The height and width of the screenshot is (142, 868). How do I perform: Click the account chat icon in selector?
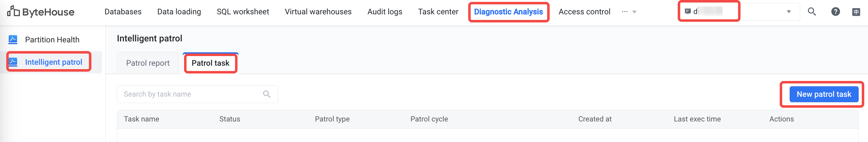(x=688, y=12)
